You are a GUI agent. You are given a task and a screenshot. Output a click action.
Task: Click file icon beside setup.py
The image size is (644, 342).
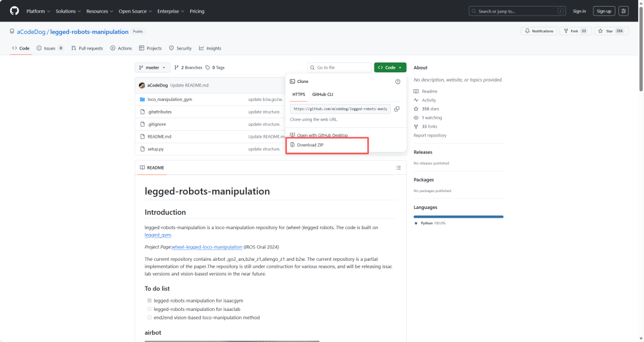pos(142,149)
